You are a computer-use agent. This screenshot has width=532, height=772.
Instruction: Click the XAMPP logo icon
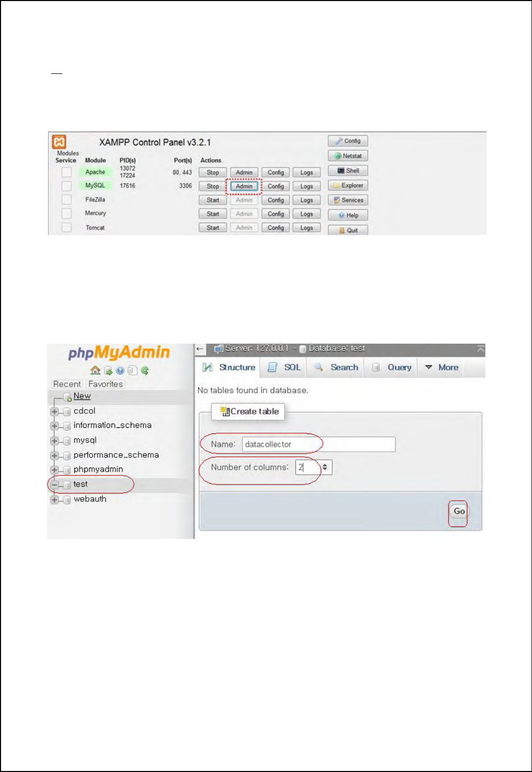[59, 142]
